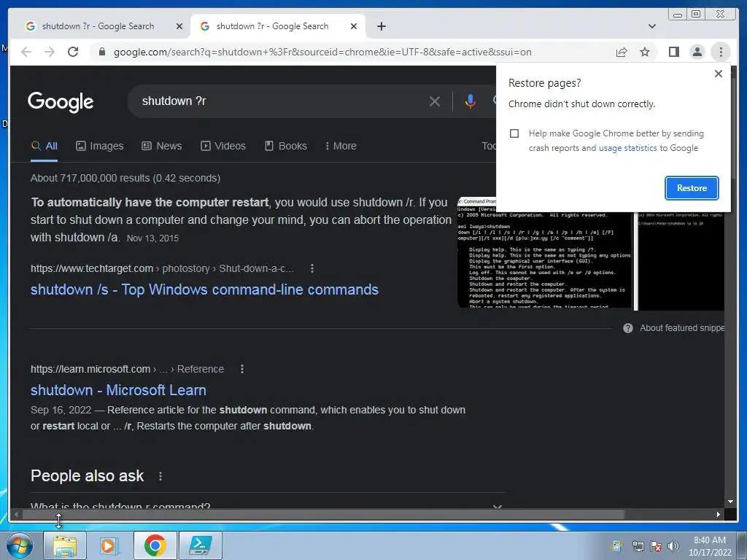Switch to Images results

click(x=99, y=146)
